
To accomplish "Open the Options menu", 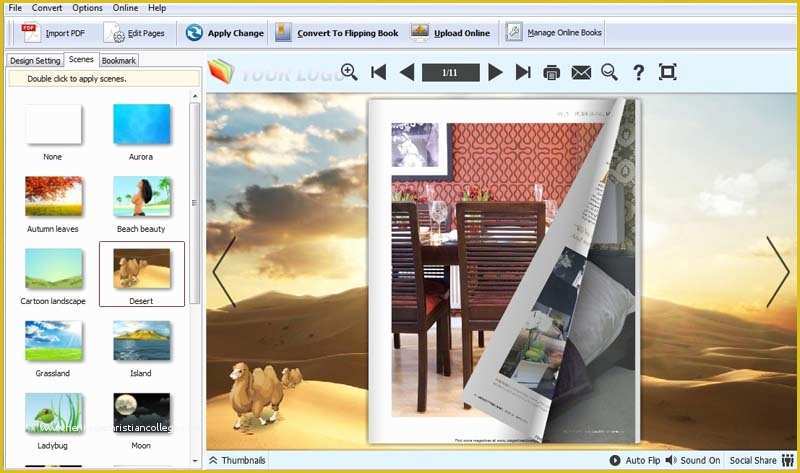I will 87,8.
